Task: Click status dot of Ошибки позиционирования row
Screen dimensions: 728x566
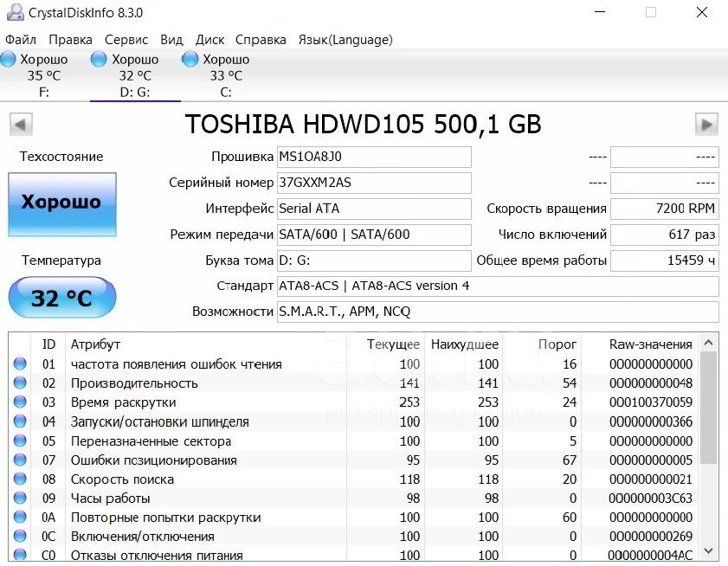Action: point(20,460)
